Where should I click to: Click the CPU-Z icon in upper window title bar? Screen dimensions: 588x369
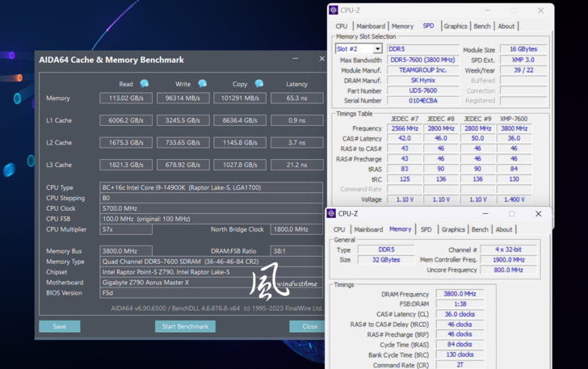click(334, 10)
